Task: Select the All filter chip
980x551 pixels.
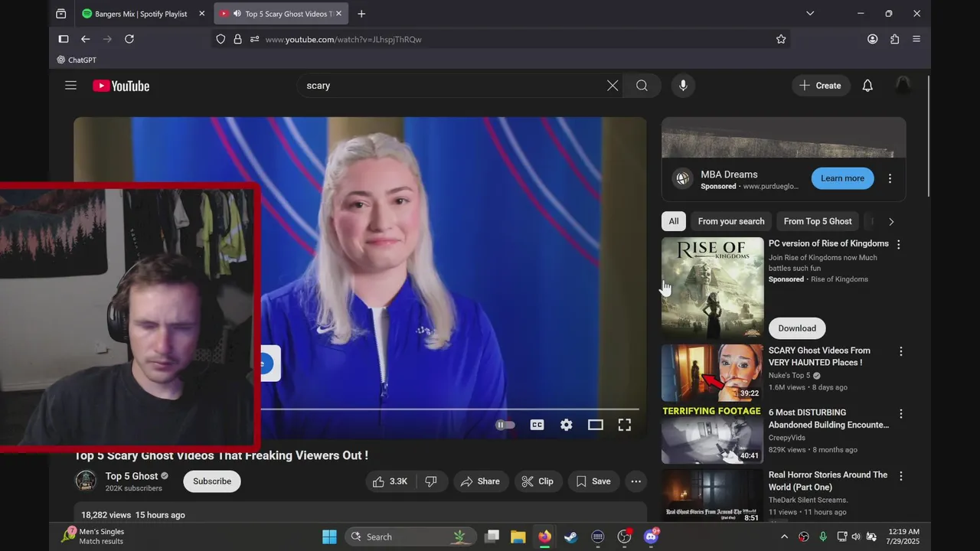Action: coord(674,221)
